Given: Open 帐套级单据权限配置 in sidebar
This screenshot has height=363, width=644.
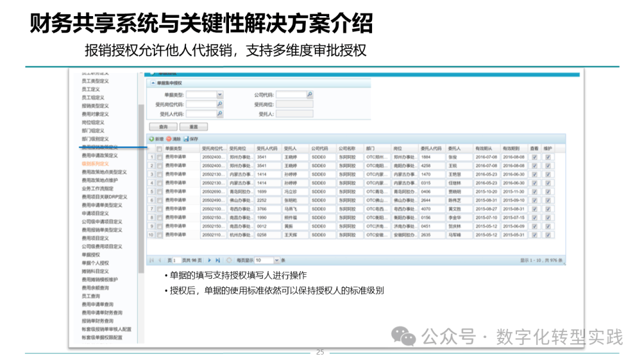Looking at the screenshot, I should point(102,337).
